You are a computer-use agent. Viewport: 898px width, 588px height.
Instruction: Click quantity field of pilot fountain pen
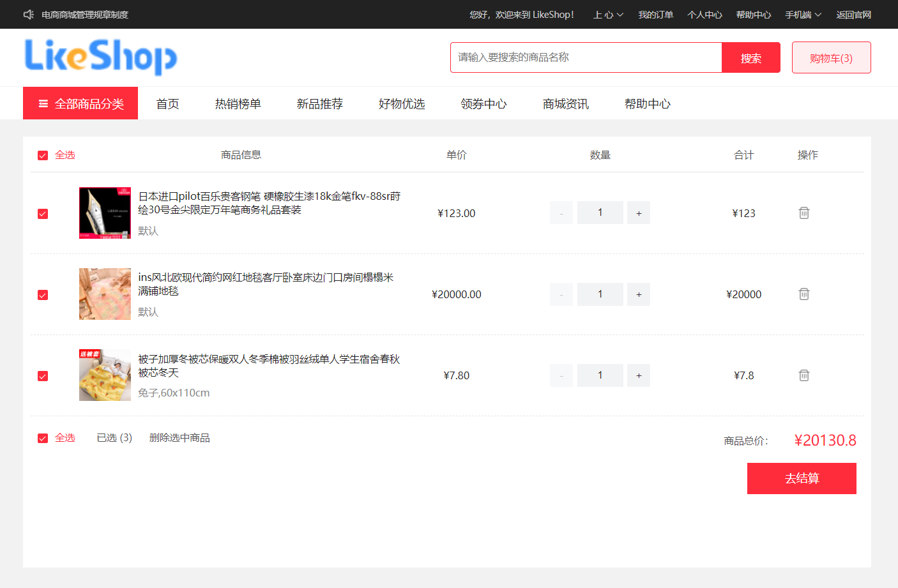pos(600,213)
